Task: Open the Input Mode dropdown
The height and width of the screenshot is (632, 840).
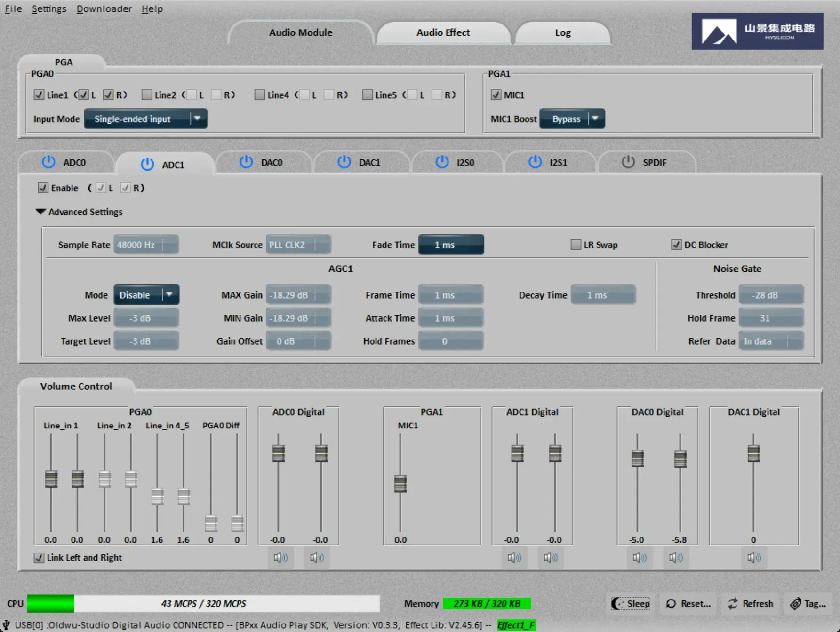Action: tap(145, 119)
